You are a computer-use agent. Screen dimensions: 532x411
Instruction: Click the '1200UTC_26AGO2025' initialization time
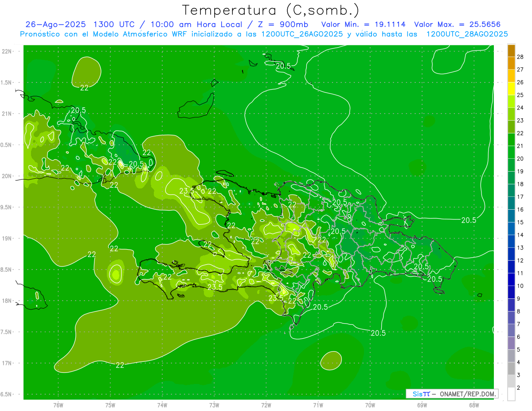tap(301, 34)
